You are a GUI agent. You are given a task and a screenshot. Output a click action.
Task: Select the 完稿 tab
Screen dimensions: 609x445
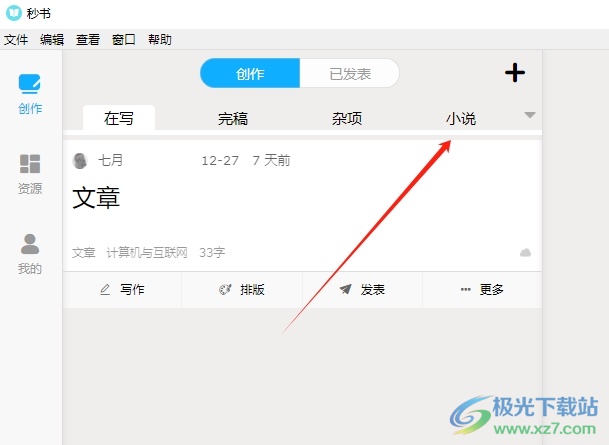pos(233,119)
